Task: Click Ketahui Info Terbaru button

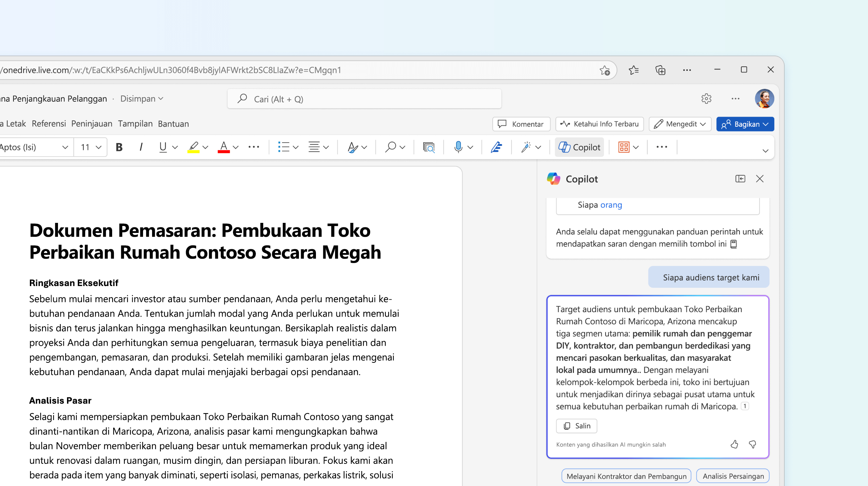Action: (x=600, y=124)
